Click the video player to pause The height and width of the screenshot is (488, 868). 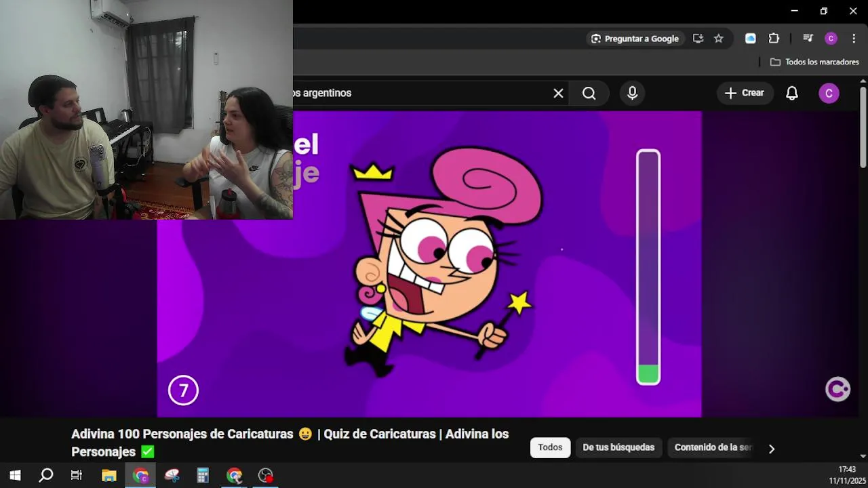coord(429,264)
